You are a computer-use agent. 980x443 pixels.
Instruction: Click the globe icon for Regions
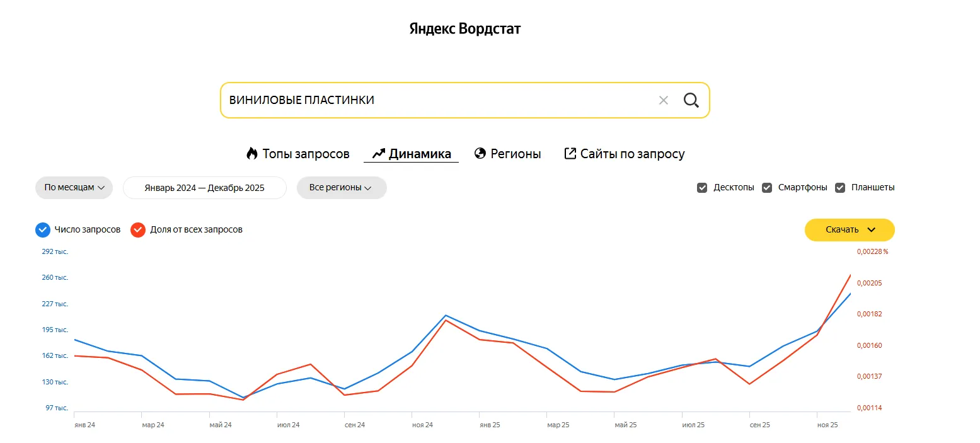point(480,153)
